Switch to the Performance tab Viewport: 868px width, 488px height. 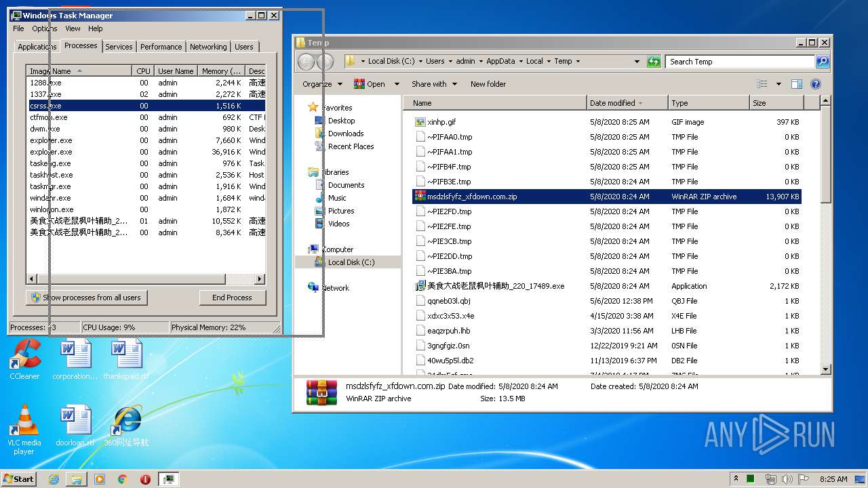[161, 47]
